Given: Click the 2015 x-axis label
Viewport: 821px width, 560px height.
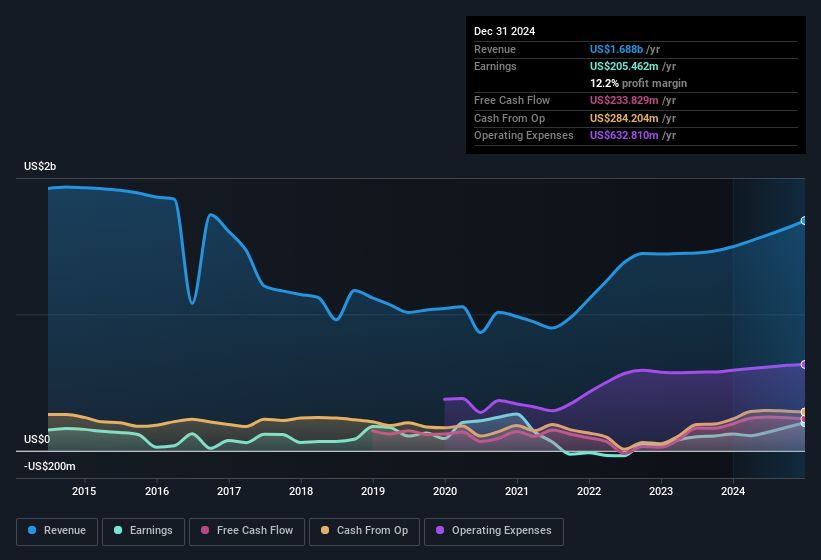Looking at the screenshot, I should pos(84,491).
